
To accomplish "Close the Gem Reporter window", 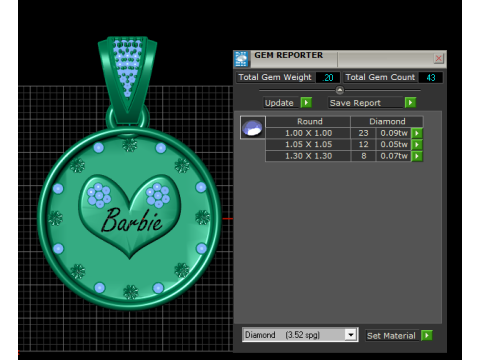I will click(x=439, y=58).
